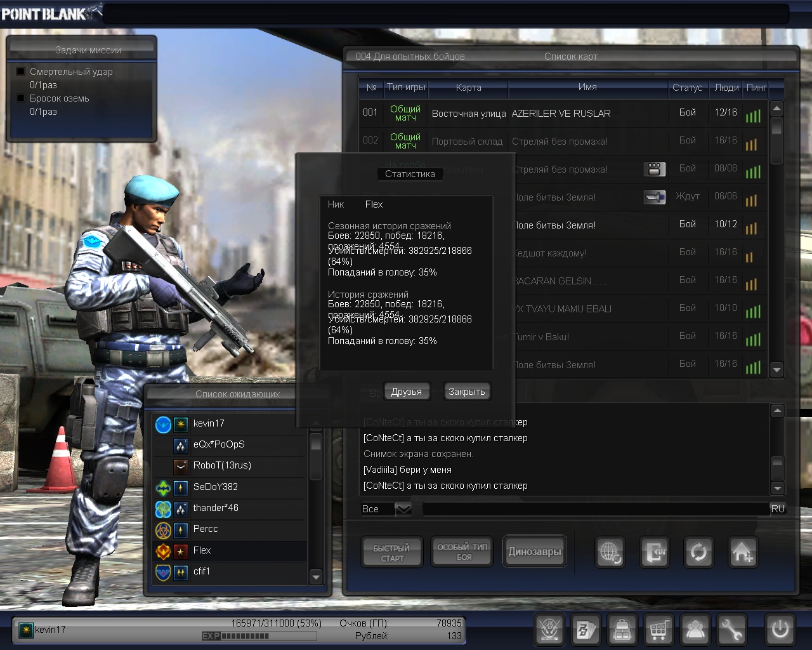The width and height of the screenshot is (812, 650).
Task: Click Percc's biohazard clan emblem
Action: point(163,529)
